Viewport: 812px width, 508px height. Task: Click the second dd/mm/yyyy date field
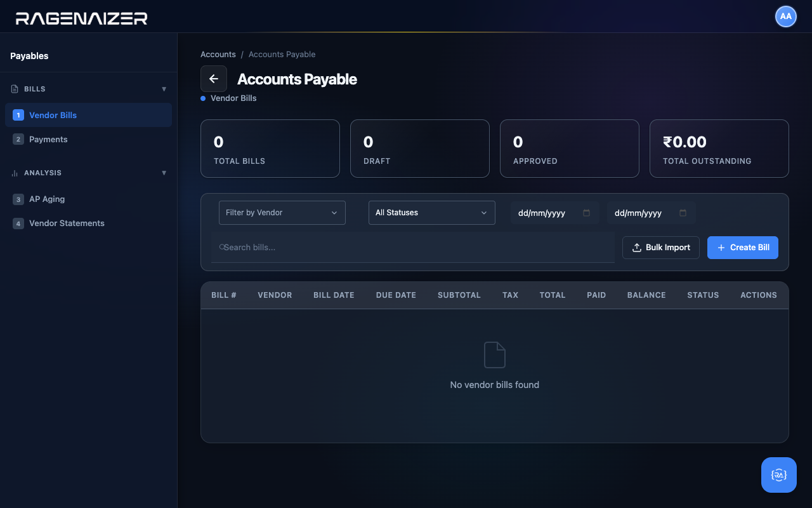[x=652, y=213]
